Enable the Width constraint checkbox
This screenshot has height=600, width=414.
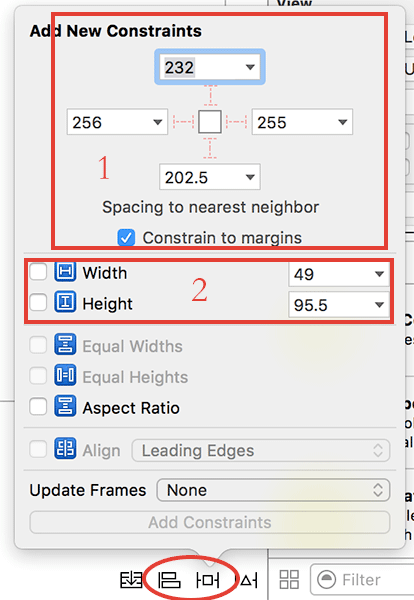tap(38, 272)
